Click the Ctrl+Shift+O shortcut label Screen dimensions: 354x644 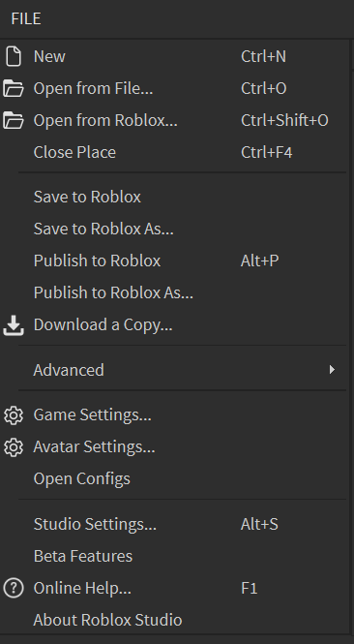click(284, 120)
